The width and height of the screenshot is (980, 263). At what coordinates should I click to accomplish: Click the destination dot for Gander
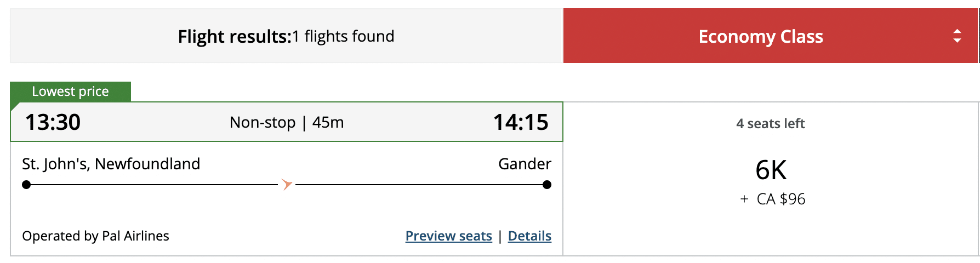click(546, 185)
